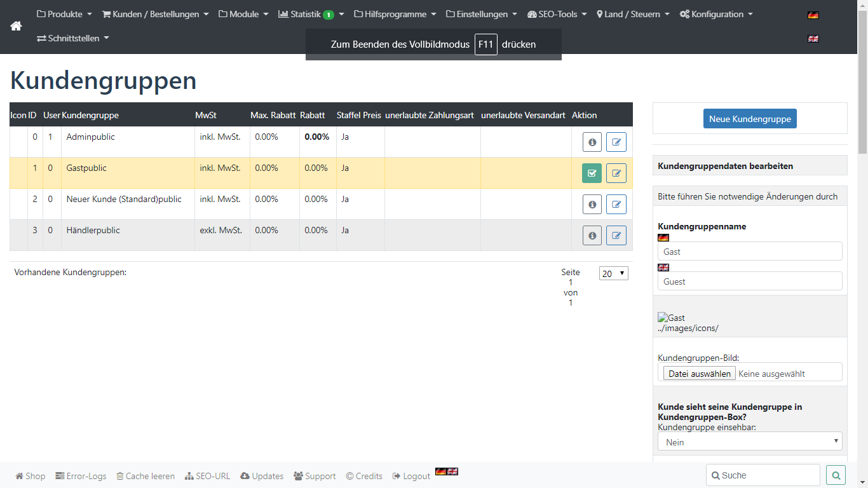868x488 pixels.
Task: Click green checkmark icon for Gastpublic row
Action: pyautogui.click(x=592, y=173)
